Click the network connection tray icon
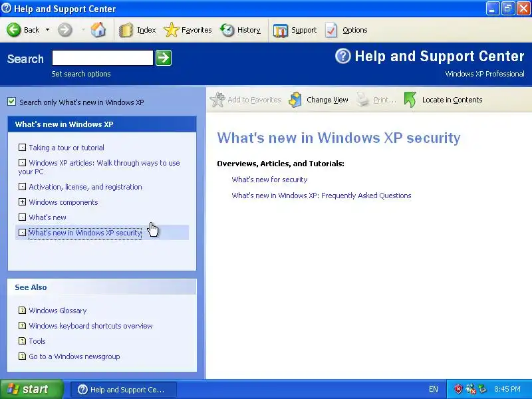This screenshot has width=532, height=399. [x=471, y=389]
